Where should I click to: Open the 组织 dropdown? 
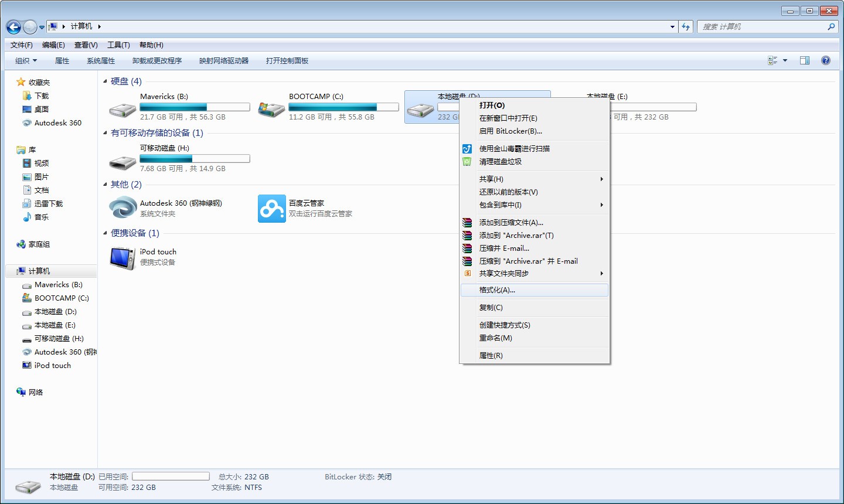pos(25,60)
